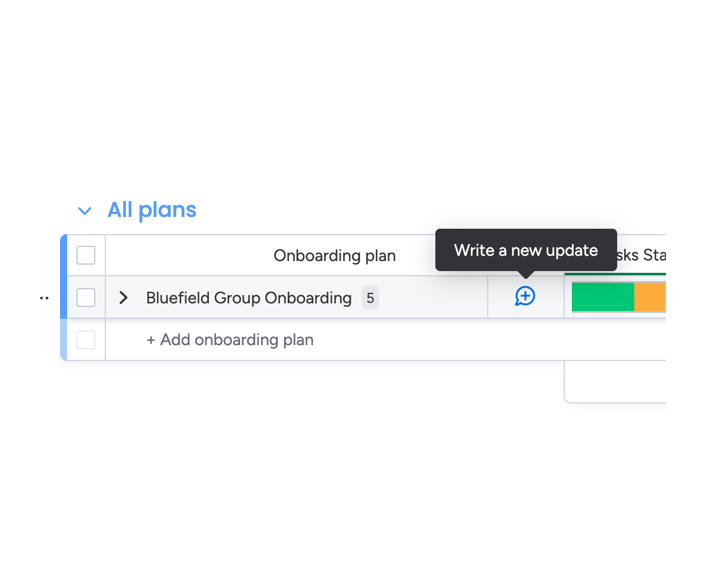
Task: Click + Add onboarding plan
Action: click(230, 340)
